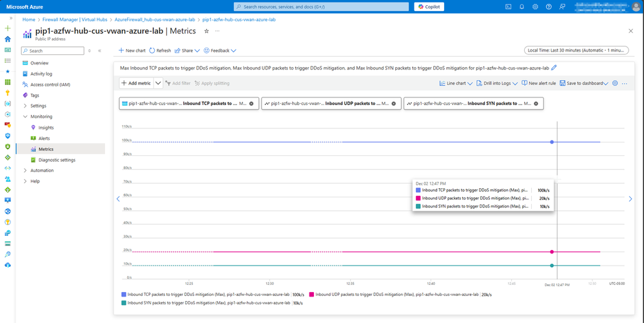The height and width of the screenshot is (323, 644).
Task: Open chart settings gear icon
Action: pyautogui.click(x=615, y=83)
